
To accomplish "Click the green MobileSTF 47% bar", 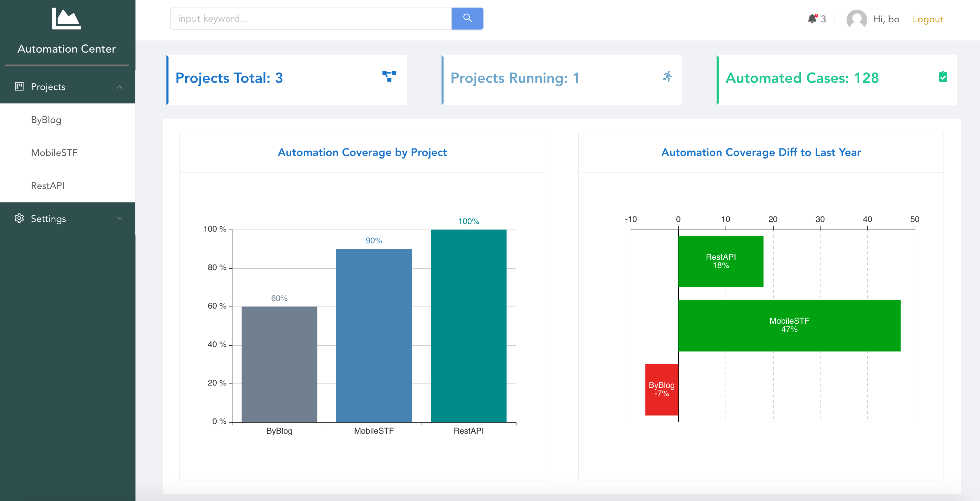I will coord(789,325).
